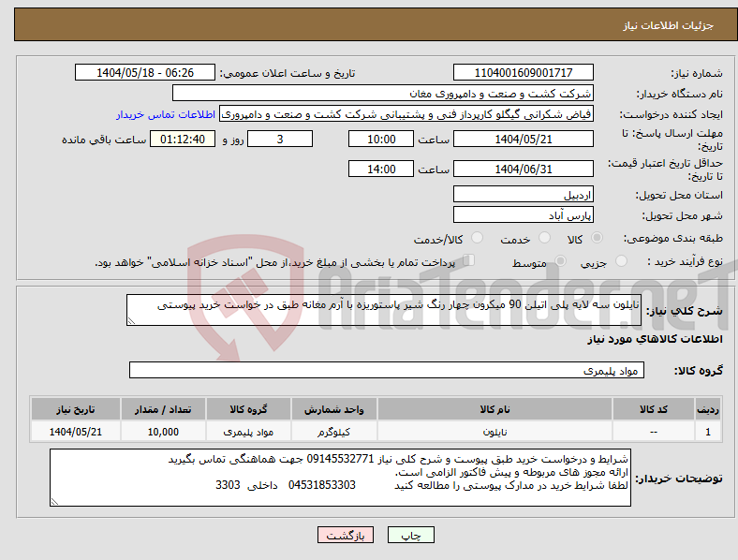Click the -- item code table cell
Viewport: 738px width, 560px height.
click(x=654, y=432)
